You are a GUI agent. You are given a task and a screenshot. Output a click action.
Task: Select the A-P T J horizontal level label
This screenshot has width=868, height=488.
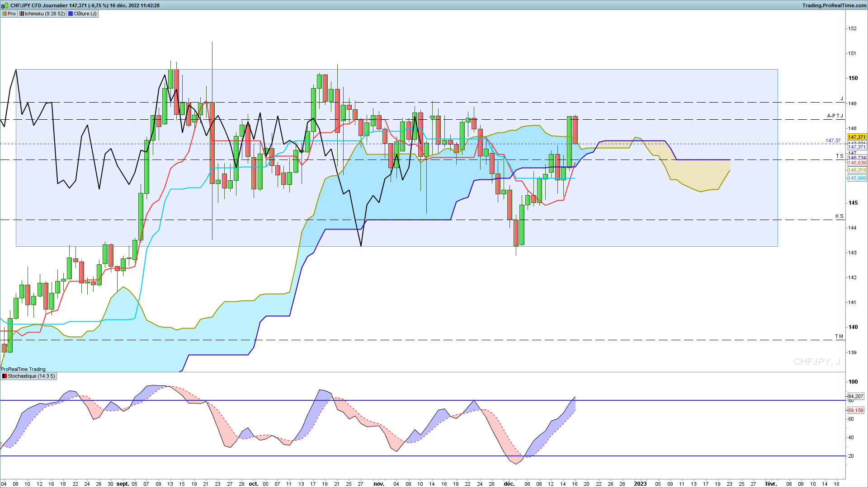835,116
